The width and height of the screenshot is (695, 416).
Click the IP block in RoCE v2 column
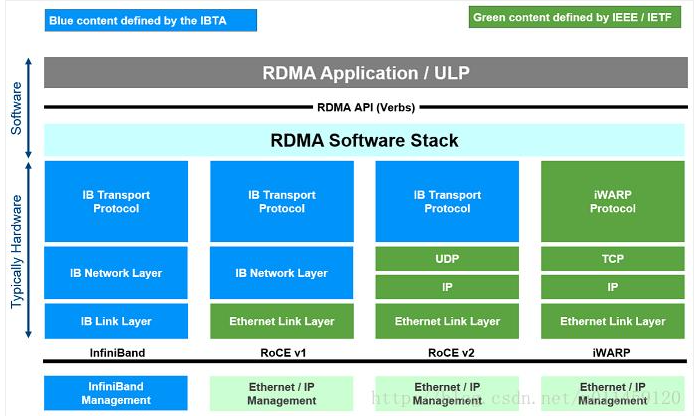447,287
